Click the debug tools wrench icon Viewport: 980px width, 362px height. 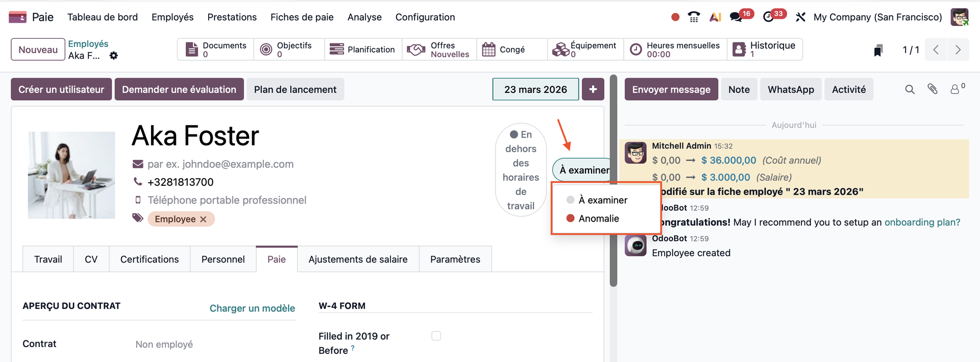[x=800, y=17]
